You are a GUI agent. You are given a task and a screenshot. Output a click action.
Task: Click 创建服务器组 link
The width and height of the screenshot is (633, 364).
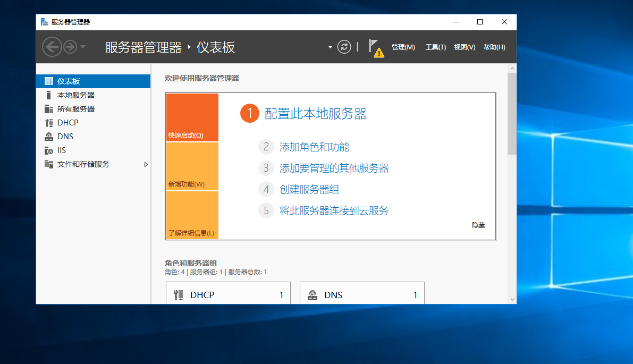point(309,189)
